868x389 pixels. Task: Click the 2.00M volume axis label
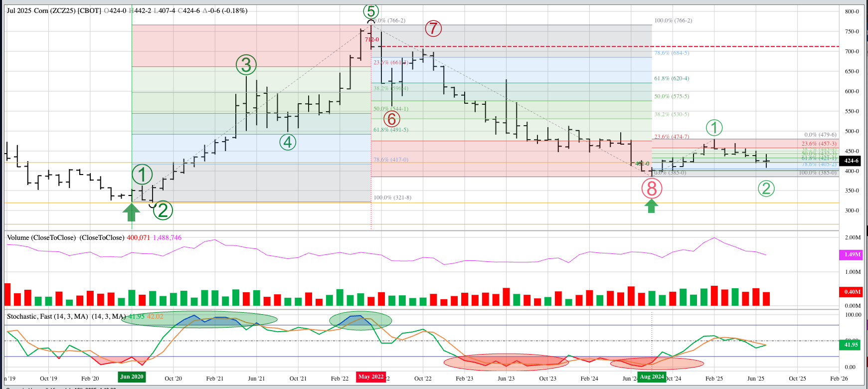[853, 237]
